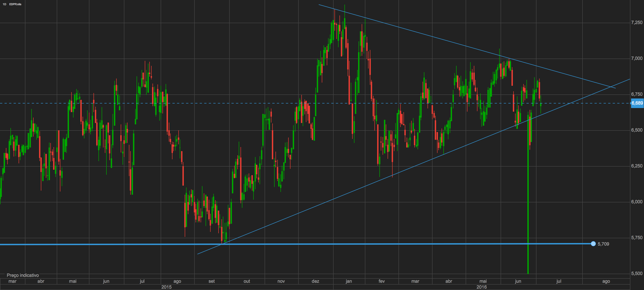Viewport: 644px width, 290px height.
Task: Click the jul 2016 month label
Action: click(x=559, y=281)
